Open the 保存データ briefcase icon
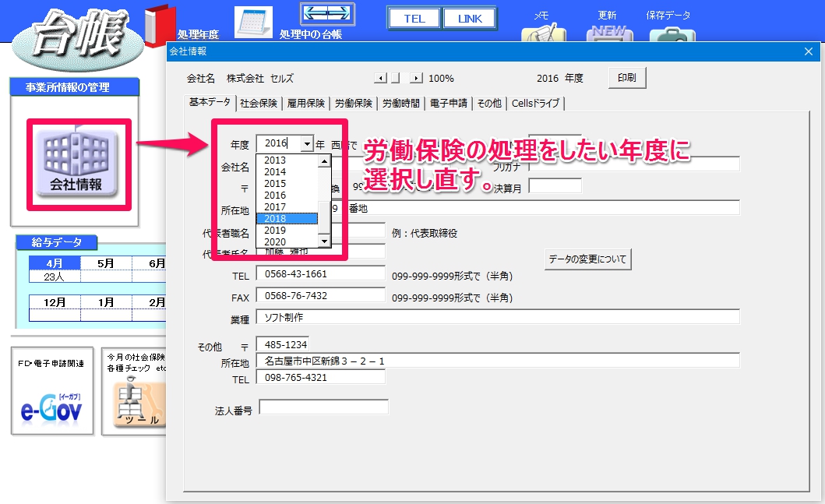 click(x=672, y=33)
